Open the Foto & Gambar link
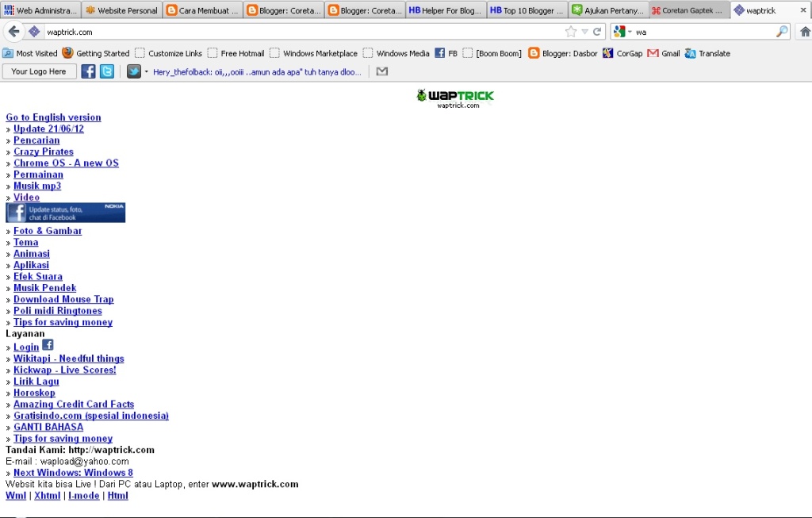 click(x=48, y=231)
